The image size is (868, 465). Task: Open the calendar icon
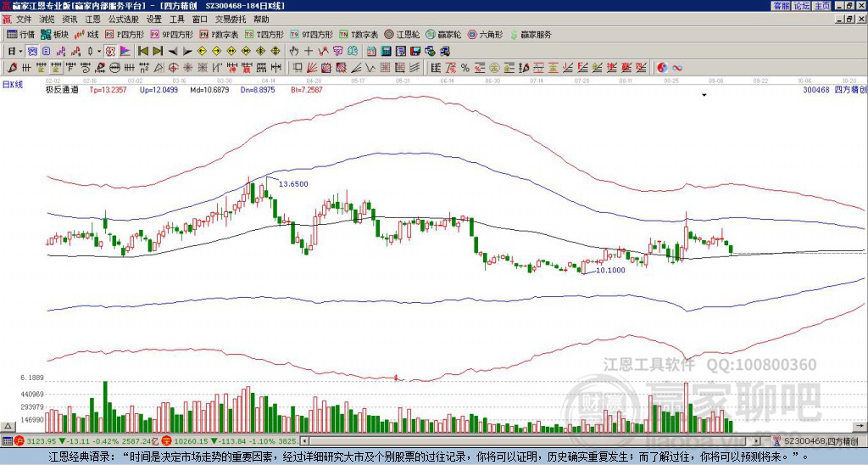371,51
